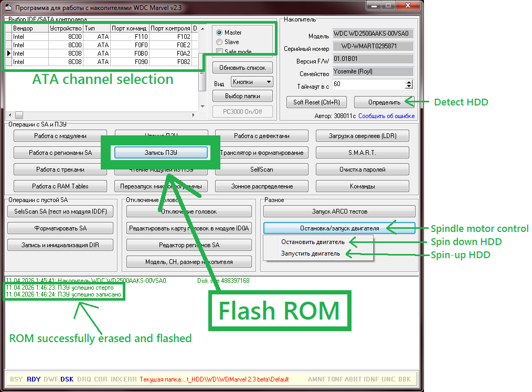Click the Загрузка оверлеев (LDR) button
The width and height of the screenshot is (532, 392).
click(x=363, y=136)
